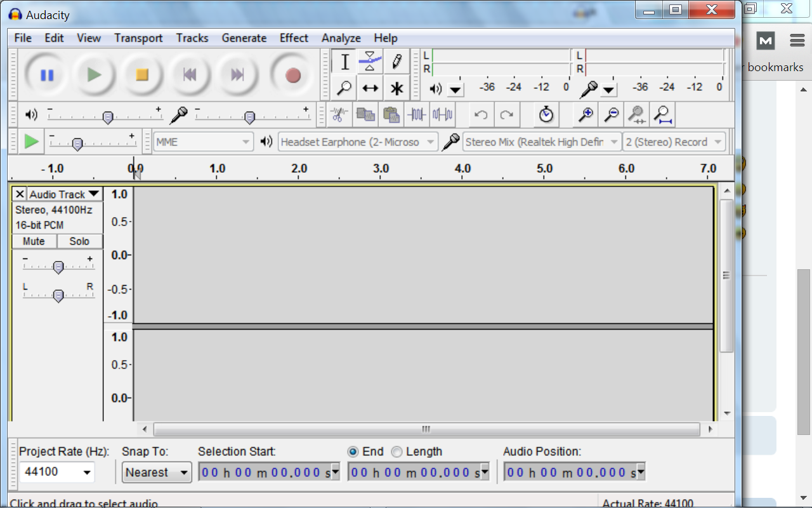Viewport: 812px width, 508px height.
Task: Open the Snap To Nearest dropdown
Action: [x=157, y=472]
